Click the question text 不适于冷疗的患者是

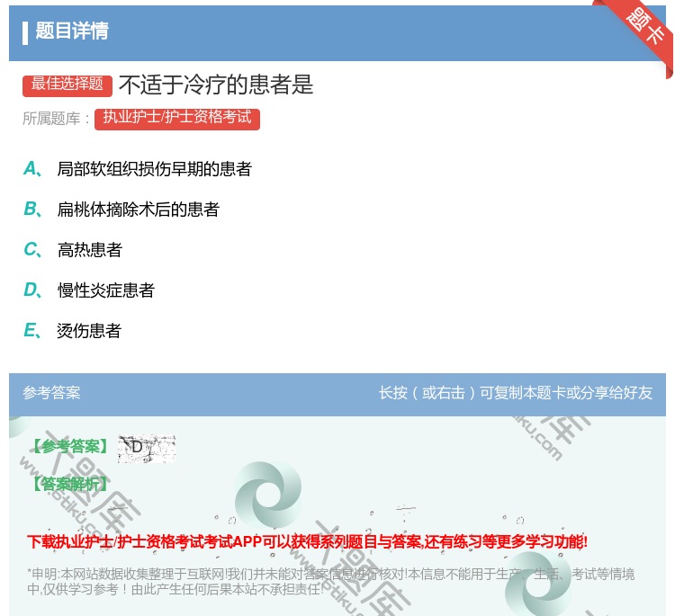point(216,85)
